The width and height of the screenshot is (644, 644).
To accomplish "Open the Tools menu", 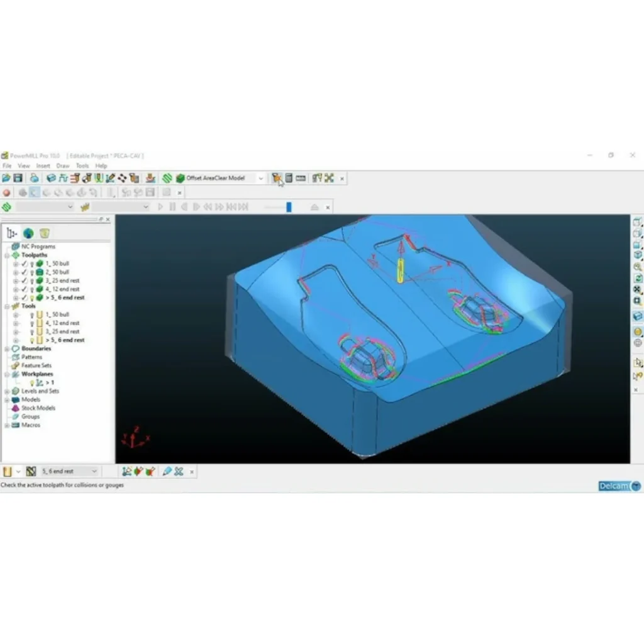I will pyautogui.click(x=82, y=166).
